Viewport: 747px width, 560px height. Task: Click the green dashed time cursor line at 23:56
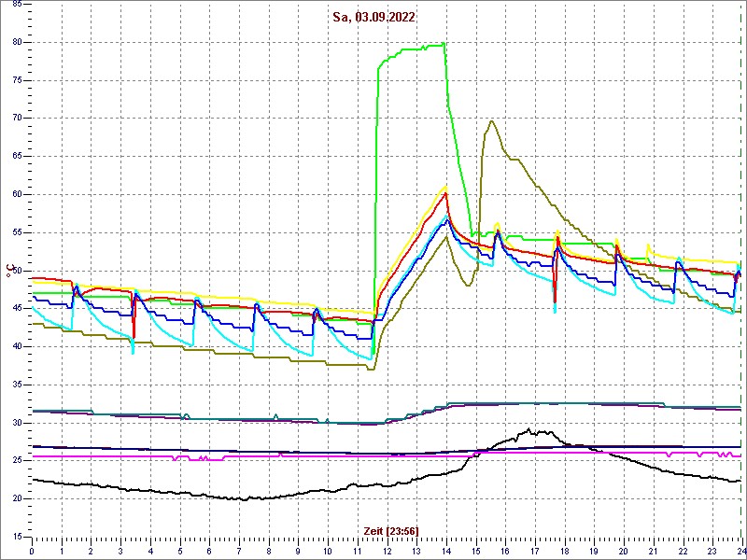[x=740, y=272]
